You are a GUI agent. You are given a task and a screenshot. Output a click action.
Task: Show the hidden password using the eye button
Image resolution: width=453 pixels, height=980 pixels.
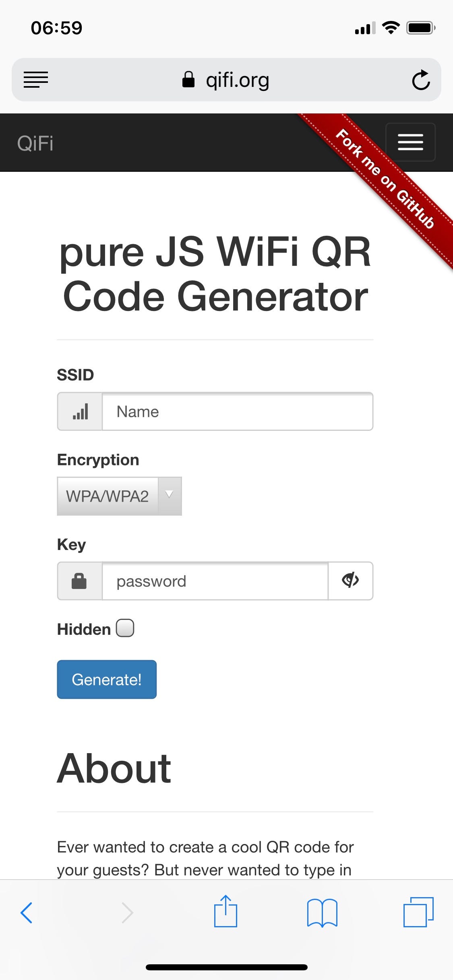pyautogui.click(x=351, y=581)
